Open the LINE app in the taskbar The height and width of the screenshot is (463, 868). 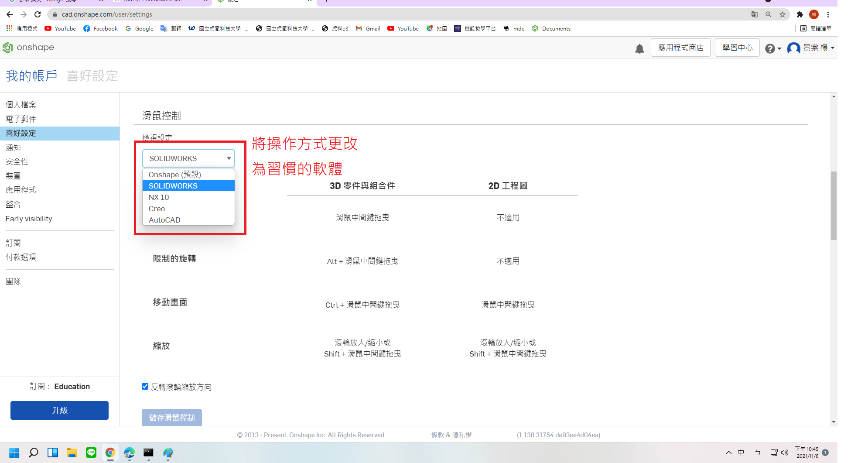(x=91, y=453)
